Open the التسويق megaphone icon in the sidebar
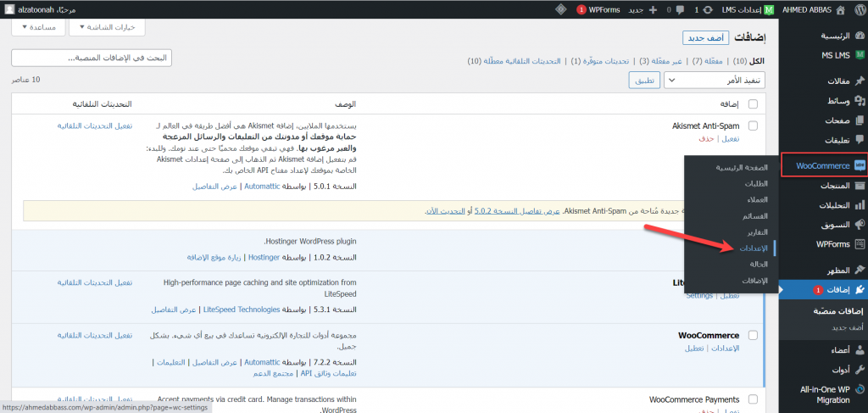This screenshot has height=413, width=868. coord(860,225)
